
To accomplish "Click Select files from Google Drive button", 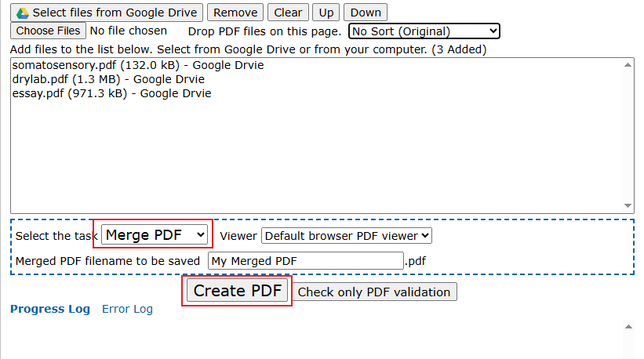I will (x=107, y=13).
